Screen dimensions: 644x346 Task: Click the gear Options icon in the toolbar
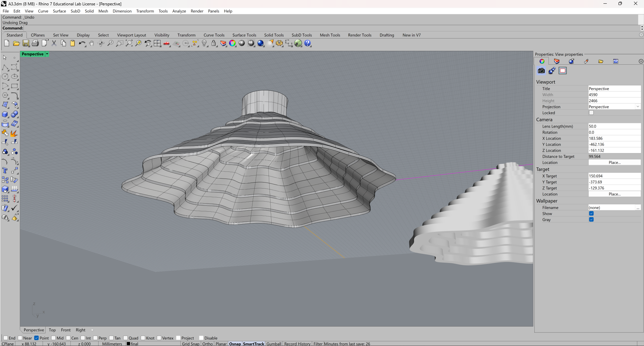click(x=280, y=43)
